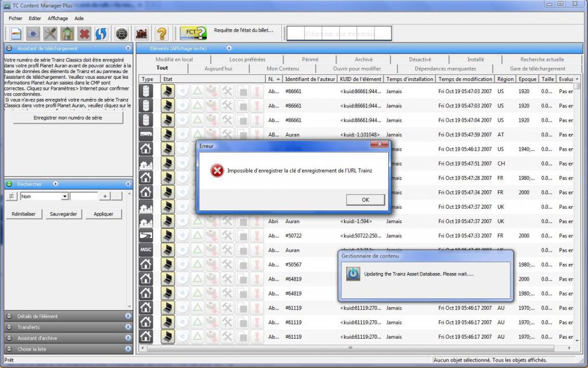
Task: Open the Aide menu
Action: point(79,18)
